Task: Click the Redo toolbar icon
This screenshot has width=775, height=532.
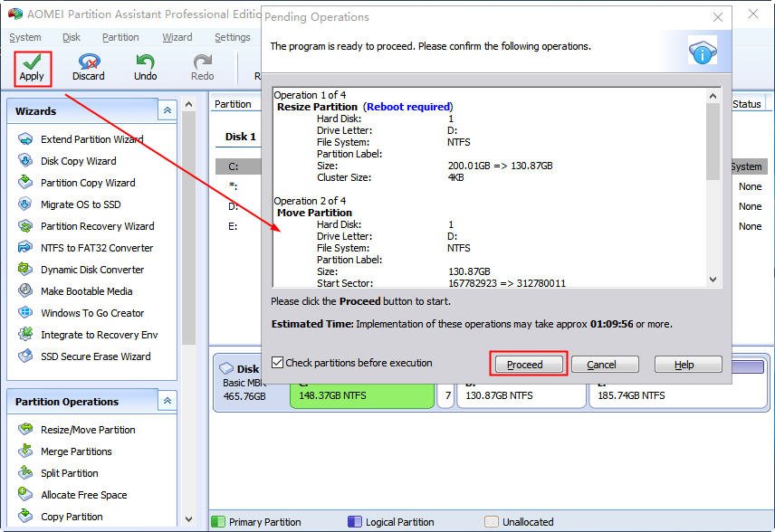Action: pos(203,68)
